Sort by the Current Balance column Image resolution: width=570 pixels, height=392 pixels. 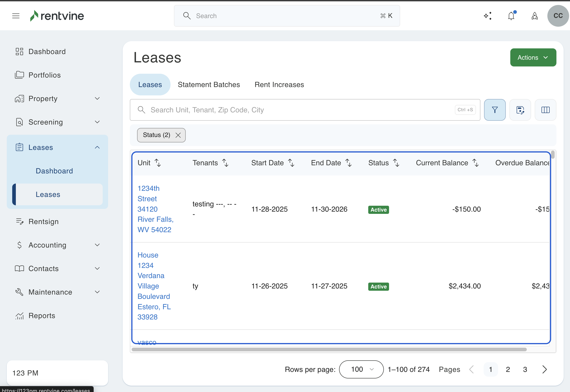pos(476,163)
